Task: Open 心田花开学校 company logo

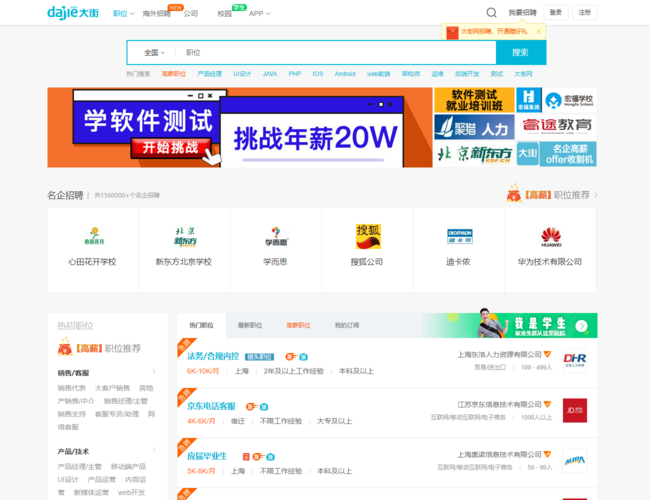Action: (94, 236)
